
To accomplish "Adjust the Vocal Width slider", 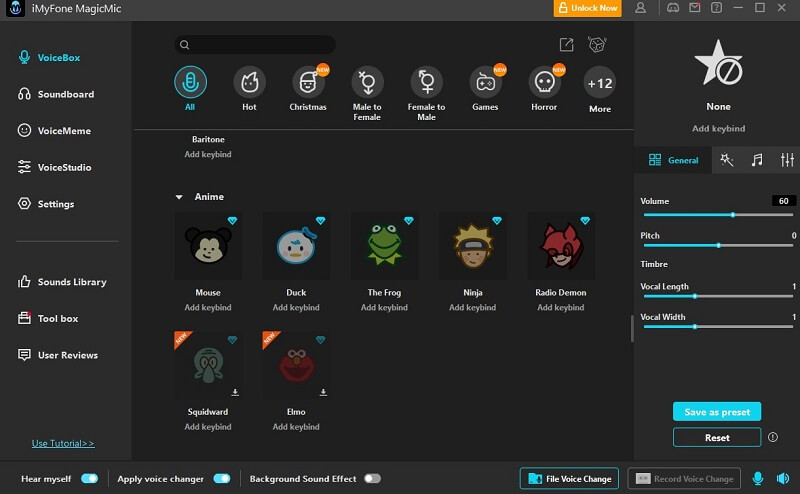I will 718,327.
